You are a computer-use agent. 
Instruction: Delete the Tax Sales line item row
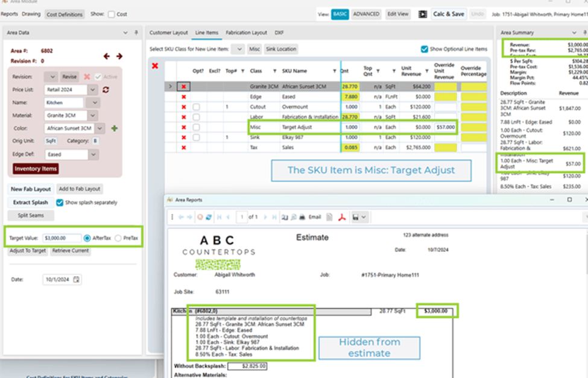point(184,147)
